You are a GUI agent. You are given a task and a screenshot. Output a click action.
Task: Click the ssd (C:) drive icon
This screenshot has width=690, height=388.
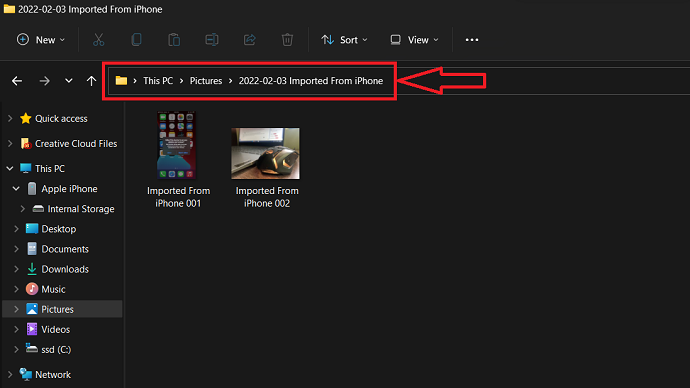tap(32, 349)
